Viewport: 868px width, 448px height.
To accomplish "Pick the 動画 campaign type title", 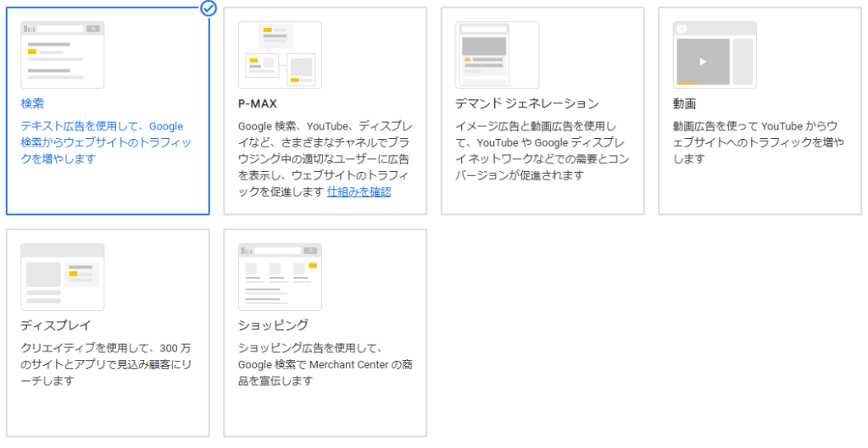I will tap(684, 103).
